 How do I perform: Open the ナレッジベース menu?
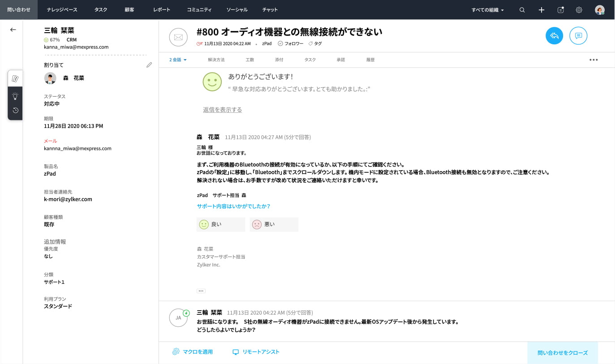(62, 9)
